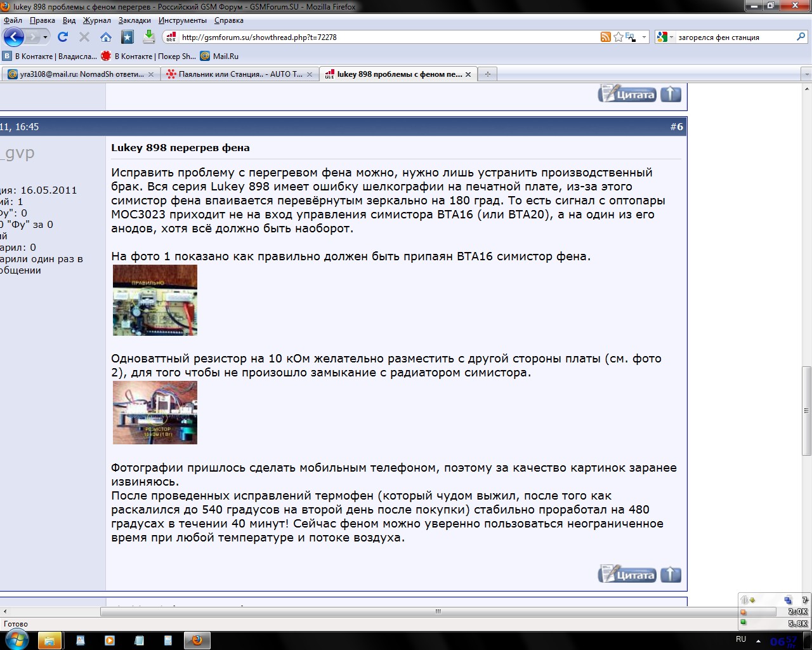Click the RSS feed icon in address bar
Viewport: 812px width, 650px height.
[606, 37]
